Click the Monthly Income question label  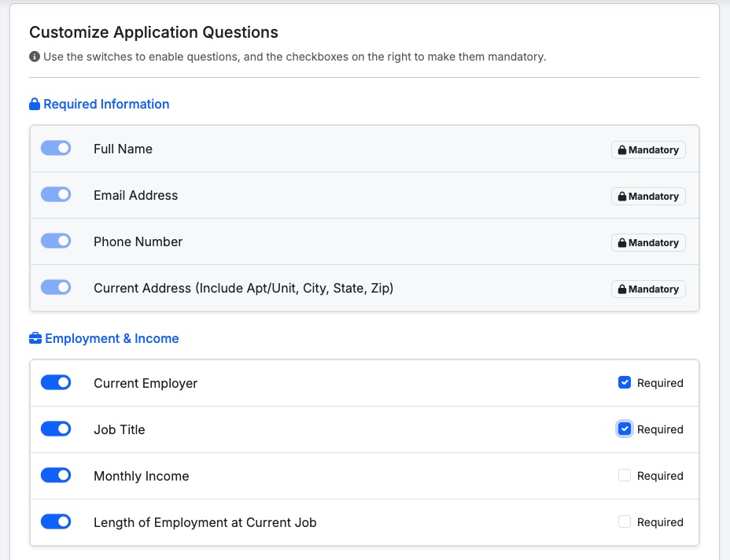click(141, 476)
